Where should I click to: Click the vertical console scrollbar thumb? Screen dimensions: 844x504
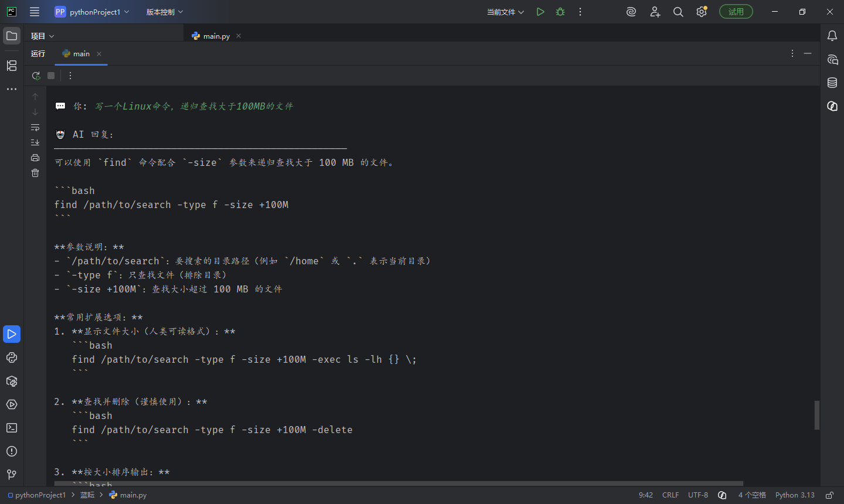pos(817,415)
